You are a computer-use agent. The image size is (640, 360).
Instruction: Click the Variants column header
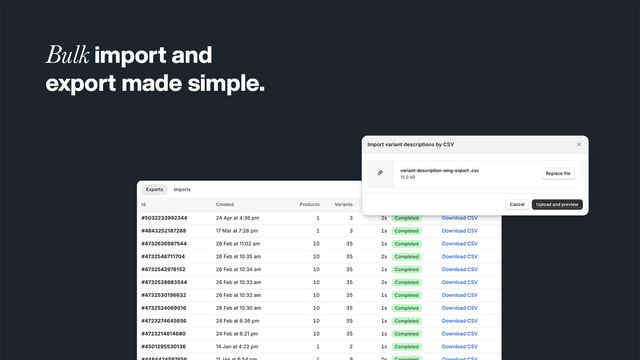pyautogui.click(x=343, y=204)
